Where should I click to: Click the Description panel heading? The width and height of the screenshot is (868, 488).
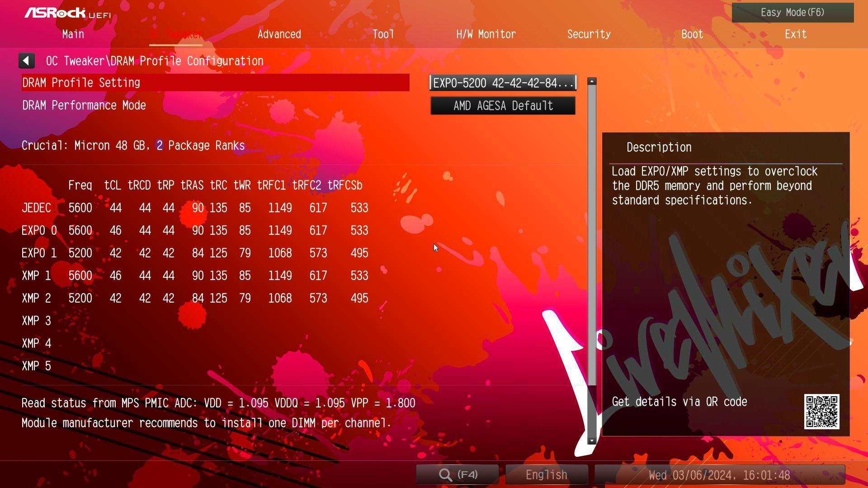point(659,147)
